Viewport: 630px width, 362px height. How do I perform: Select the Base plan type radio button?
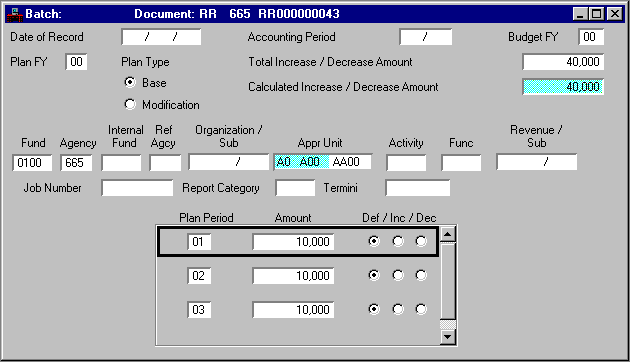click(130, 82)
